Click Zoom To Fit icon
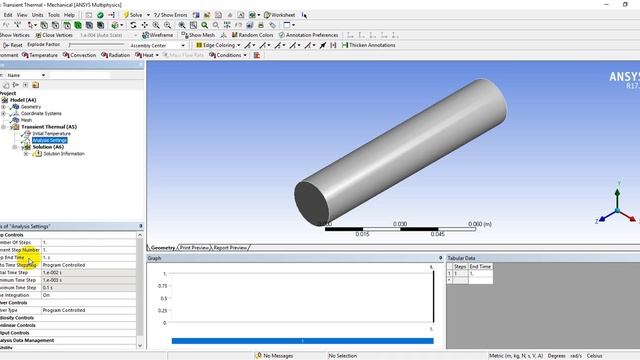The height and width of the screenshot is (360, 640). (182, 25)
